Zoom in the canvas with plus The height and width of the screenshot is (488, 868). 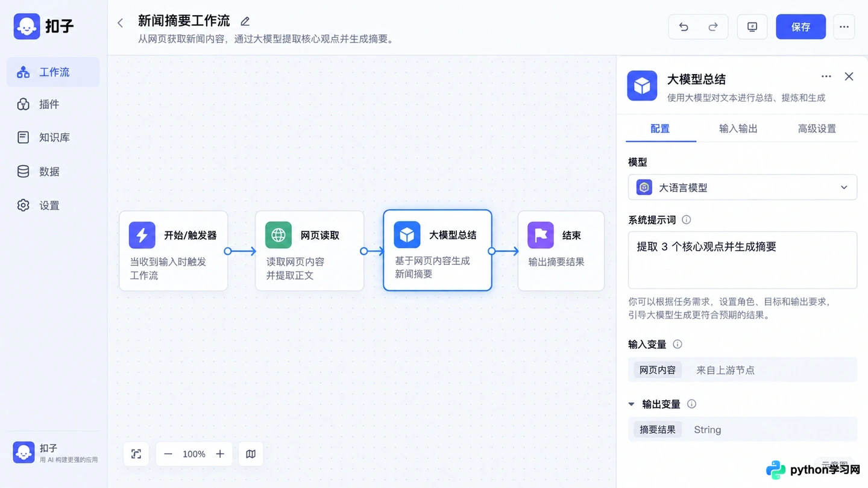tap(220, 454)
